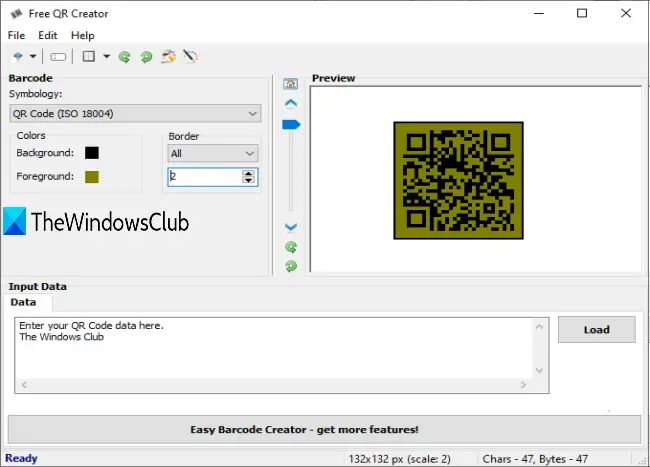Decrease border width with down spinner
Image resolution: width=650 pixels, height=467 pixels.
pyautogui.click(x=248, y=181)
